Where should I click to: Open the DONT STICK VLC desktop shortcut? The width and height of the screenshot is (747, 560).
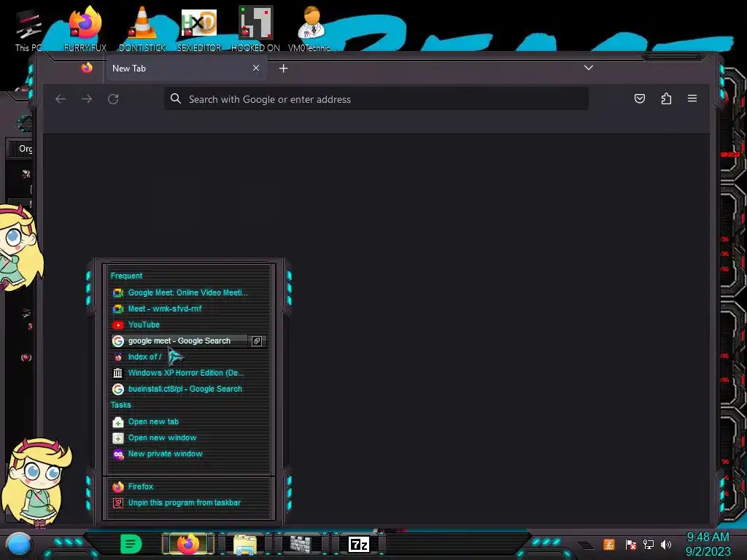coord(142,28)
